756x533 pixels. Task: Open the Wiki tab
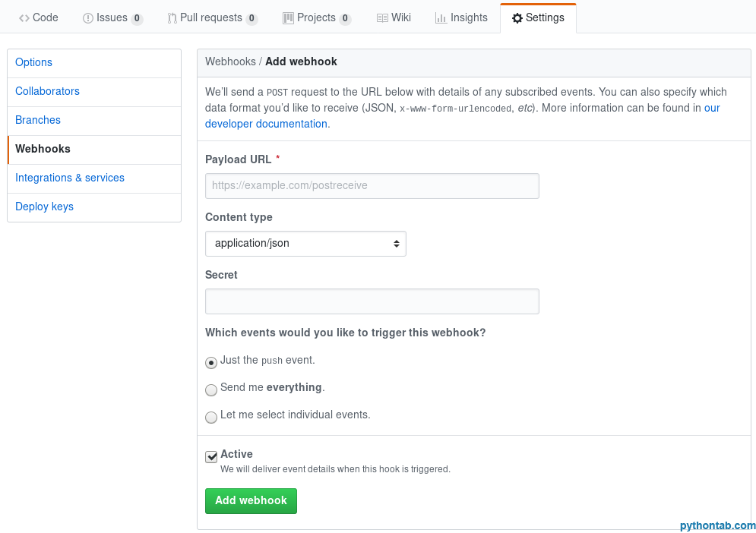394,17
